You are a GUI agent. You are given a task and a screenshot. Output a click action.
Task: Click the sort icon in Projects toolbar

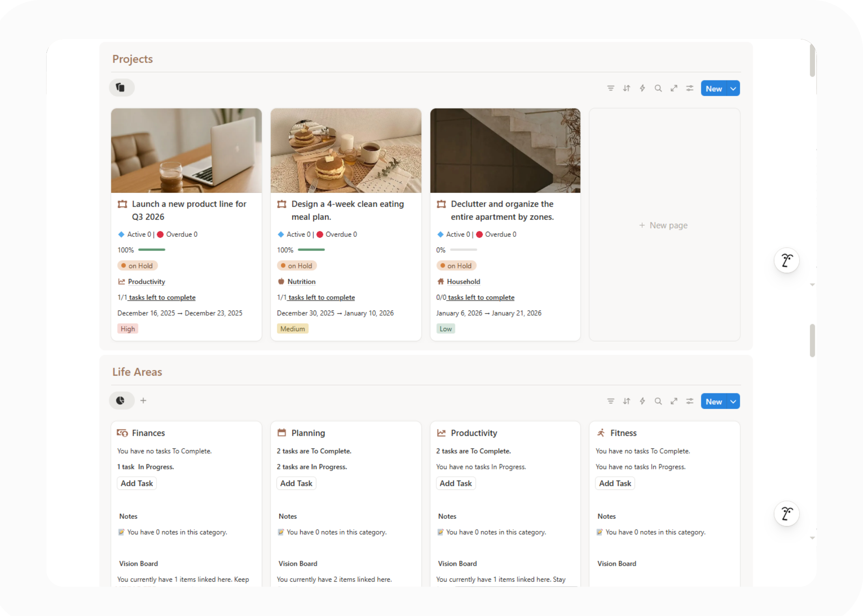pos(626,88)
